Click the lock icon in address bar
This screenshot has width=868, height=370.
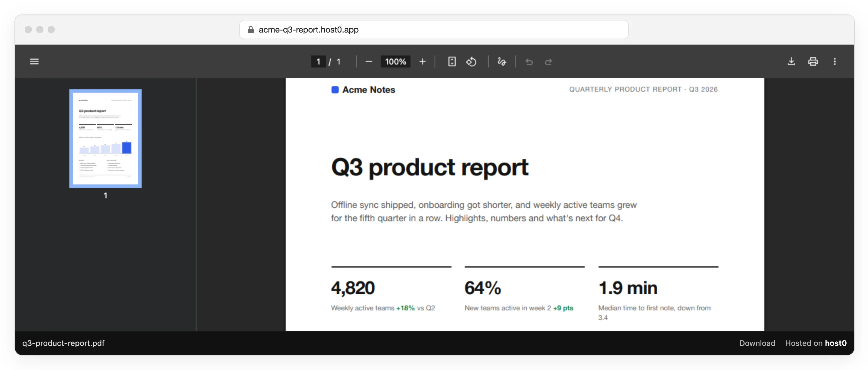click(x=250, y=30)
